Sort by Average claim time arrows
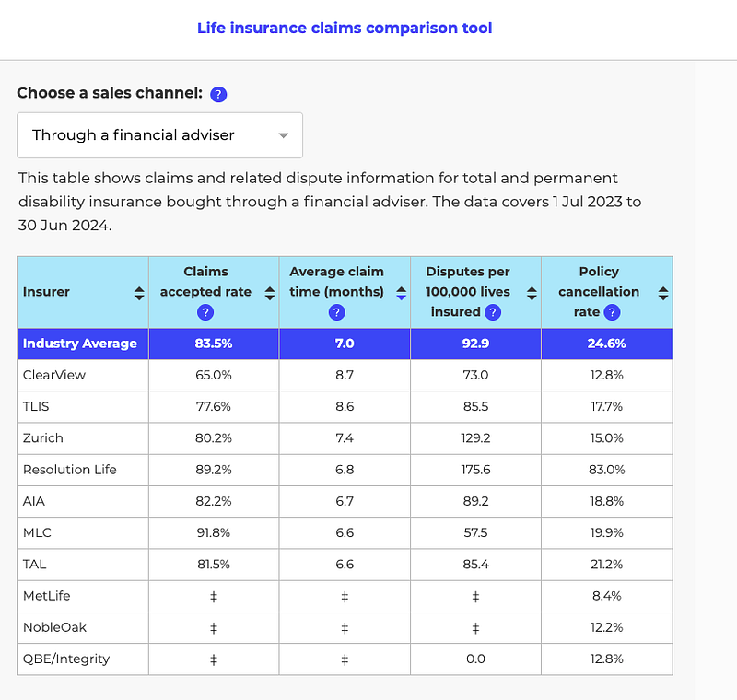The image size is (737, 700). [401, 293]
